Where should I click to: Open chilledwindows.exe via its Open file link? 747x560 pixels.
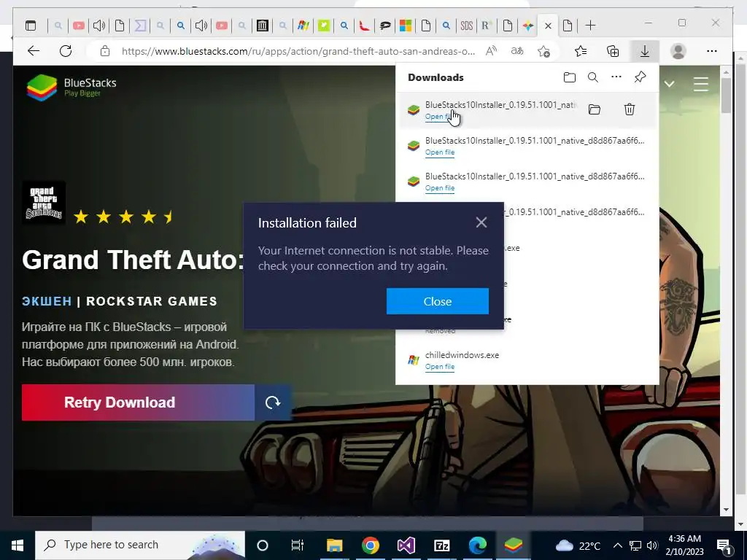[440, 367]
